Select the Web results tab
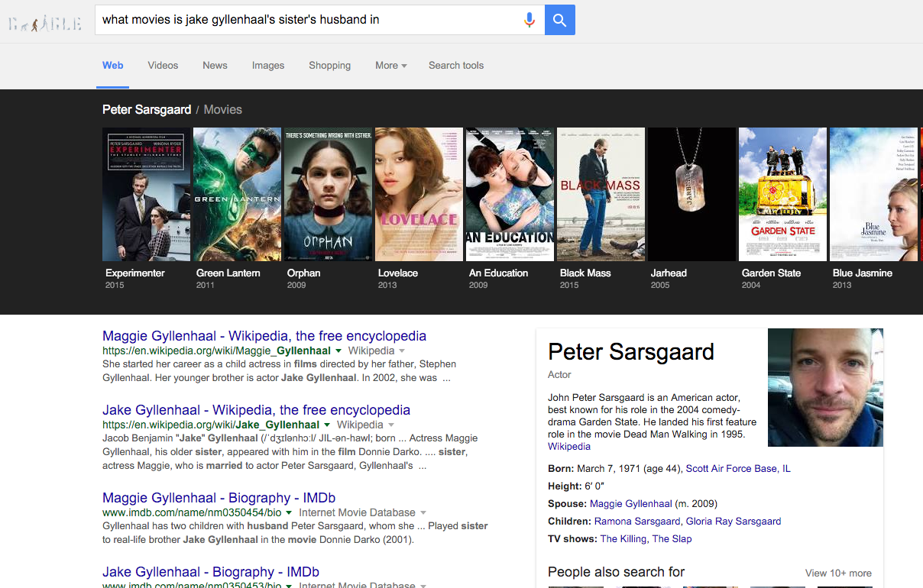Screen dimensions: 923x588 113,66
